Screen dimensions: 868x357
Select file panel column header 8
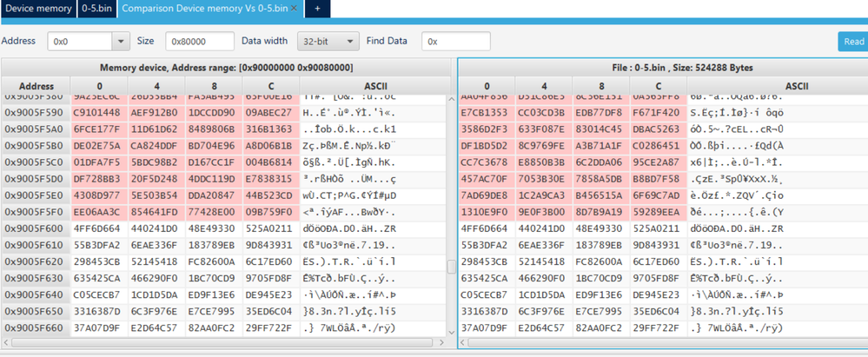(x=601, y=86)
